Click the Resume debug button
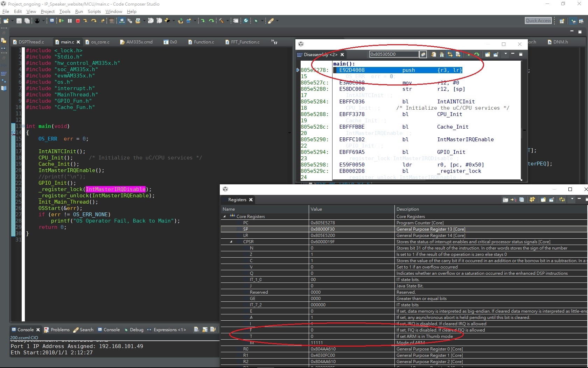The image size is (588, 368). 61,21
